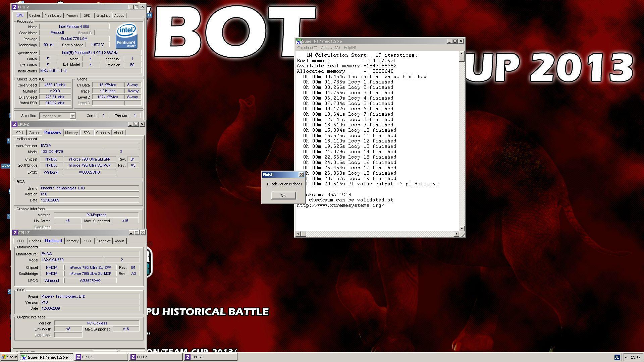Click the Start button

(9, 357)
